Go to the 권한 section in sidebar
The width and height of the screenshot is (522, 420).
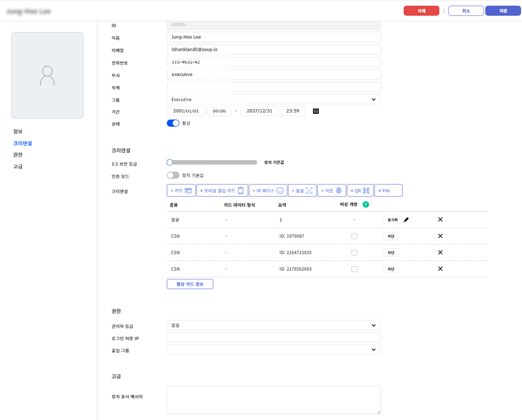[18, 155]
